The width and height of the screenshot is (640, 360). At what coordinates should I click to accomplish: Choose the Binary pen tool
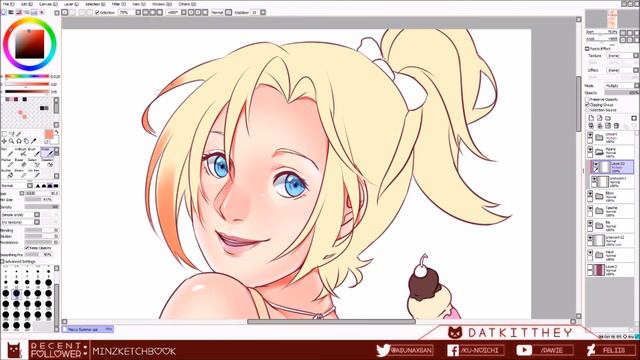point(20,173)
